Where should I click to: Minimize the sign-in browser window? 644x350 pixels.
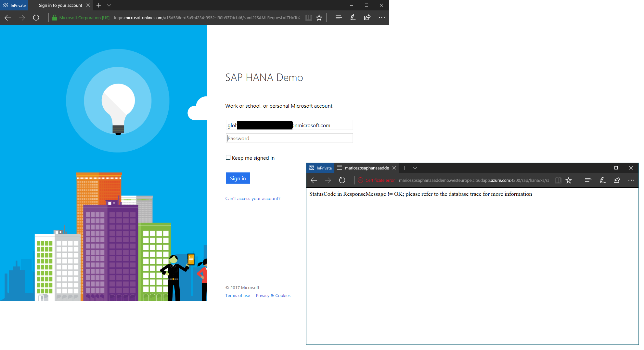pos(351,5)
